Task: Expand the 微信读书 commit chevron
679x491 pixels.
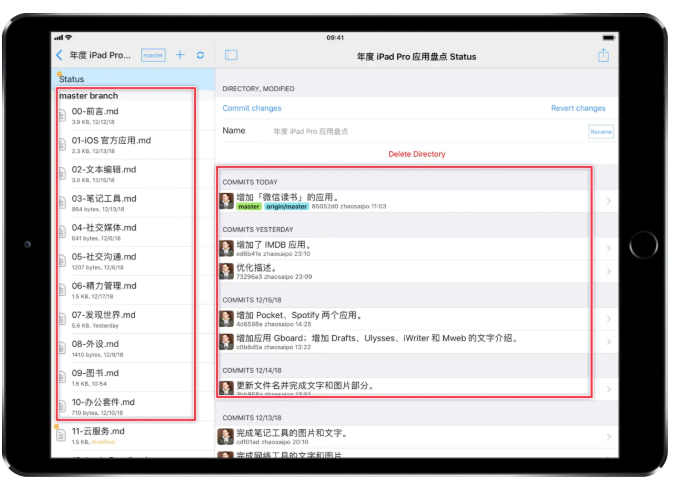Action: point(608,201)
